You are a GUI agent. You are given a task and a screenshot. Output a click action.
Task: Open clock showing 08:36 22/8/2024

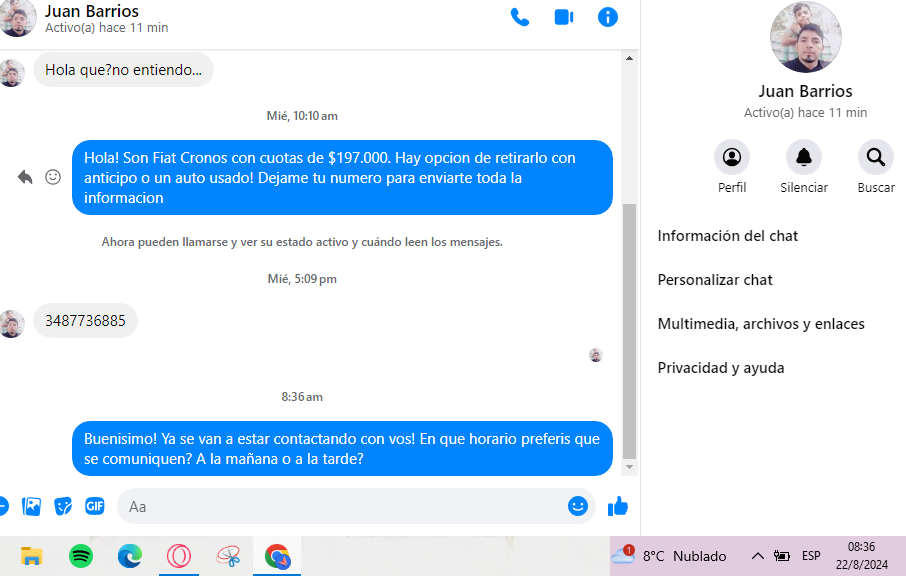click(x=862, y=556)
